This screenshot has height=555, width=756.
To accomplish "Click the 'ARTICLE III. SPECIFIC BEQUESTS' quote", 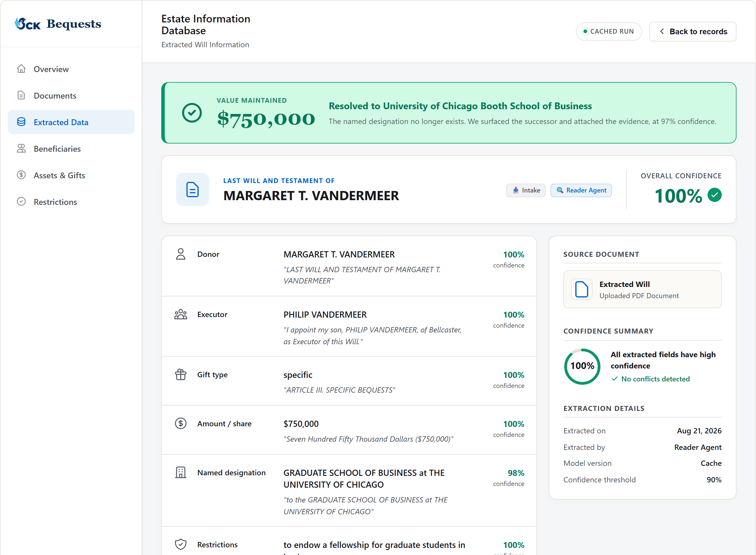I will [x=339, y=390].
